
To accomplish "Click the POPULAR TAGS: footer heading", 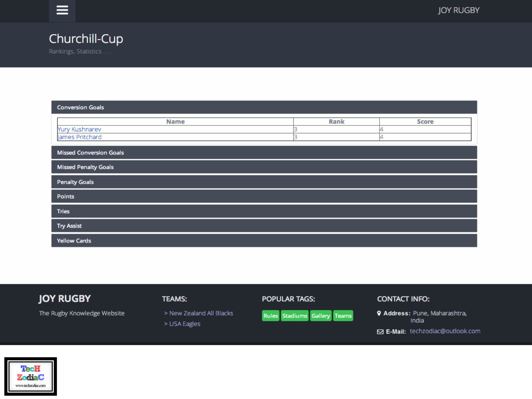I will click(x=288, y=299).
